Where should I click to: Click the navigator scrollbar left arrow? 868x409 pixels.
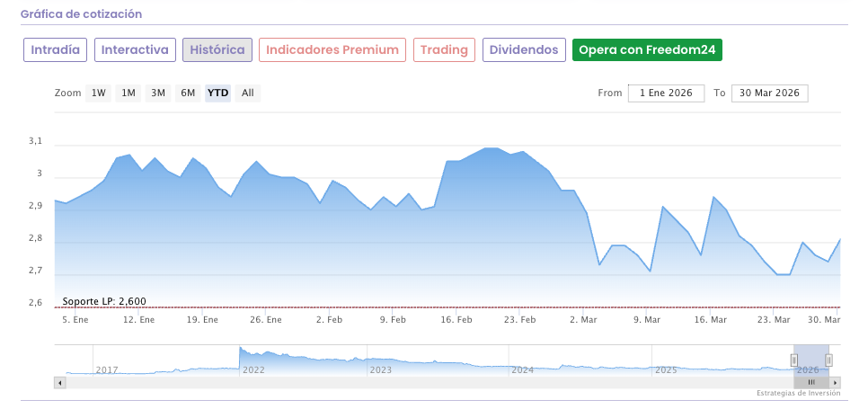[x=60, y=382]
